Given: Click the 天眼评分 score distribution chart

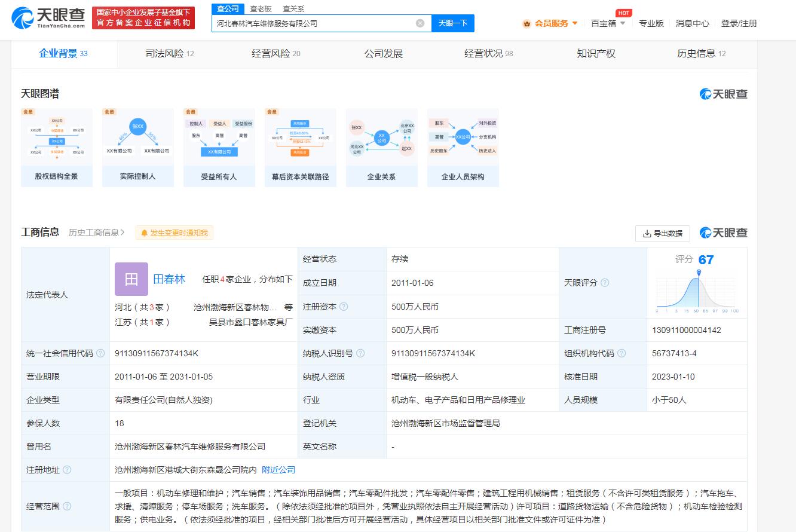Looking at the screenshot, I should [x=697, y=291].
